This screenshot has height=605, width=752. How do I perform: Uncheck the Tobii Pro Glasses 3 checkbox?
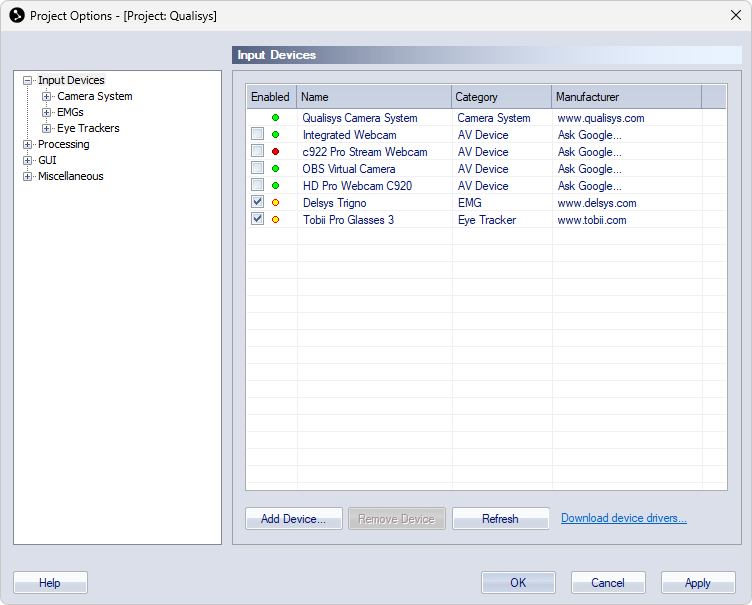point(258,220)
